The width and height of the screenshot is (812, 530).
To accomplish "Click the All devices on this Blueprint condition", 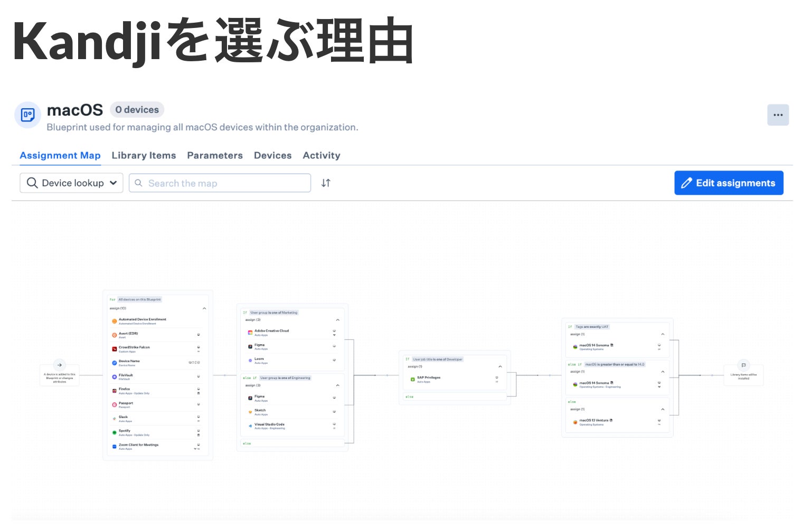I will click(x=139, y=299).
